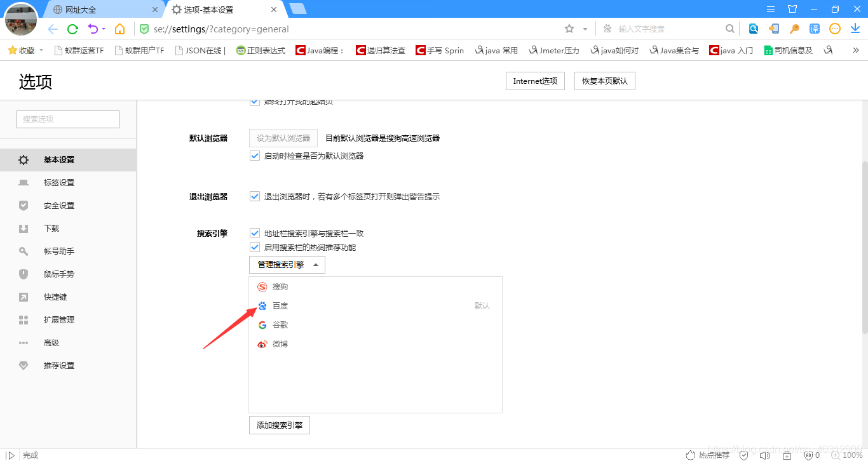Click the 搜索选项 search input field

coord(67,119)
